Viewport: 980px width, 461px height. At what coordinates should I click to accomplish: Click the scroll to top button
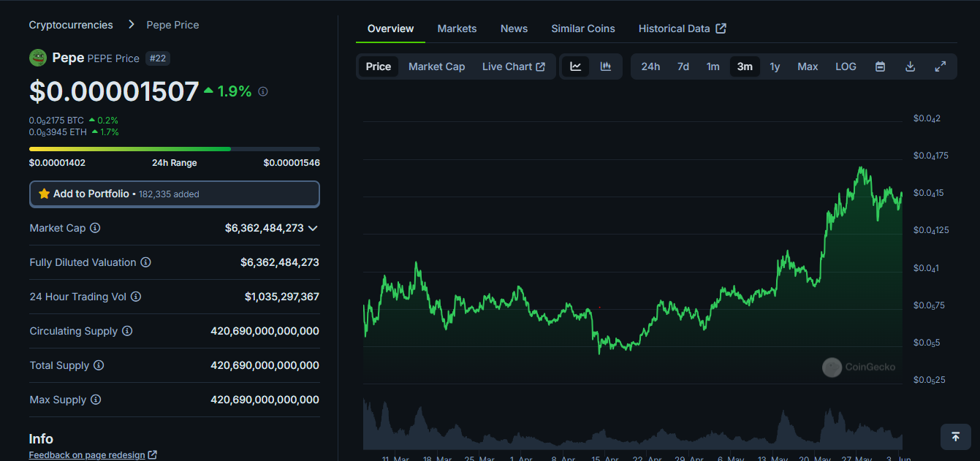click(x=955, y=436)
